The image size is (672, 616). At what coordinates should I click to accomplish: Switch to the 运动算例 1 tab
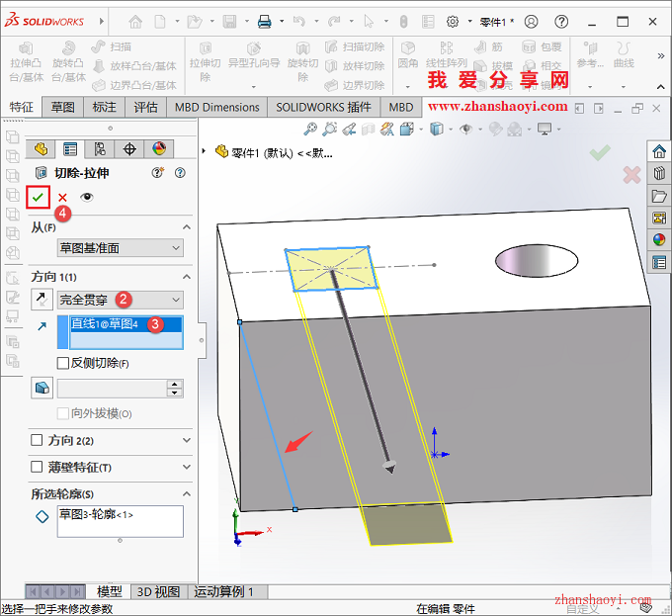[x=224, y=591]
